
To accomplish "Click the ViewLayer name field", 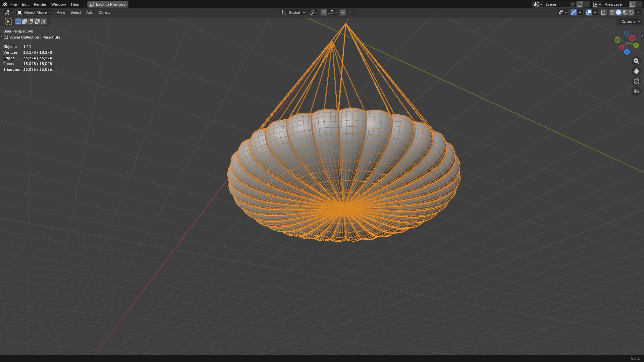I will point(616,4).
